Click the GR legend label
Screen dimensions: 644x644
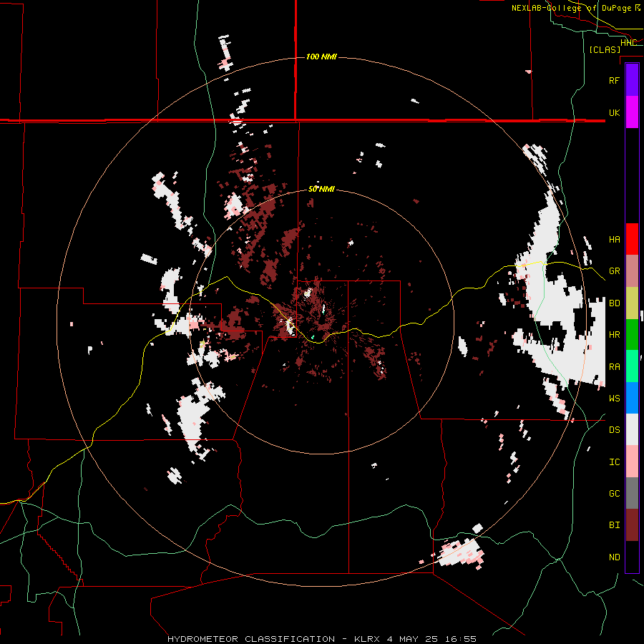click(x=615, y=271)
